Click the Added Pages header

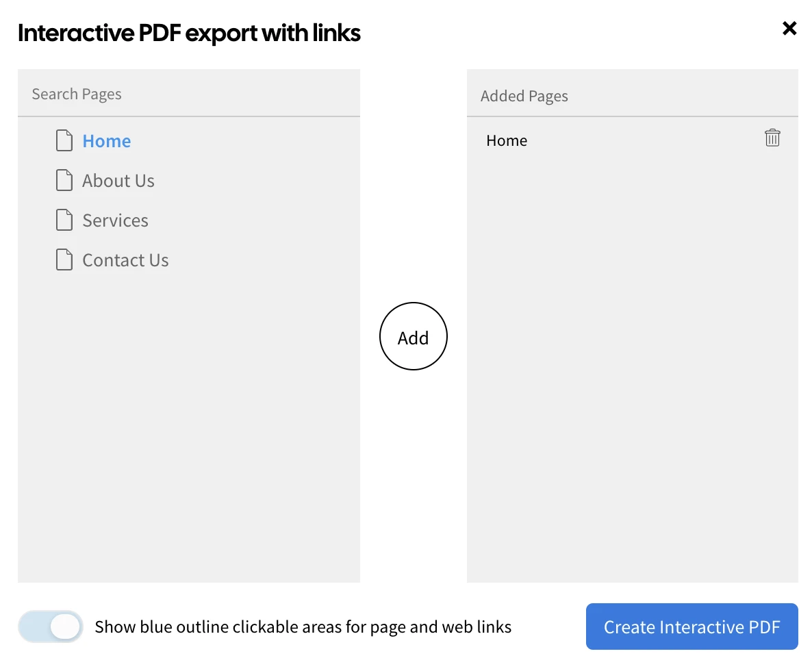pyautogui.click(x=524, y=96)
